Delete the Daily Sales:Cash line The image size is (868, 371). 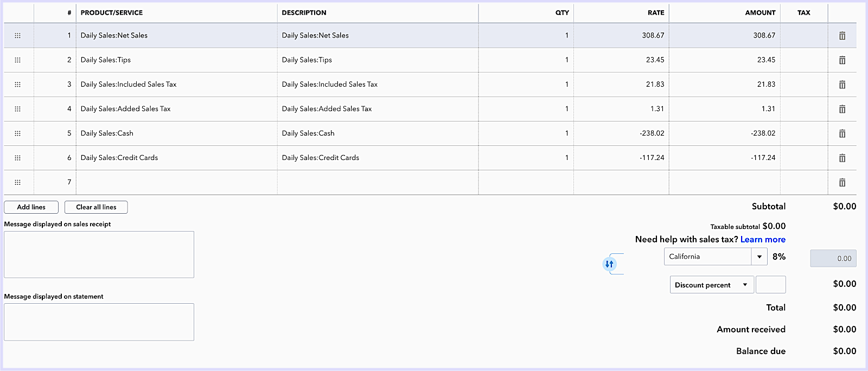pos(842,133)
